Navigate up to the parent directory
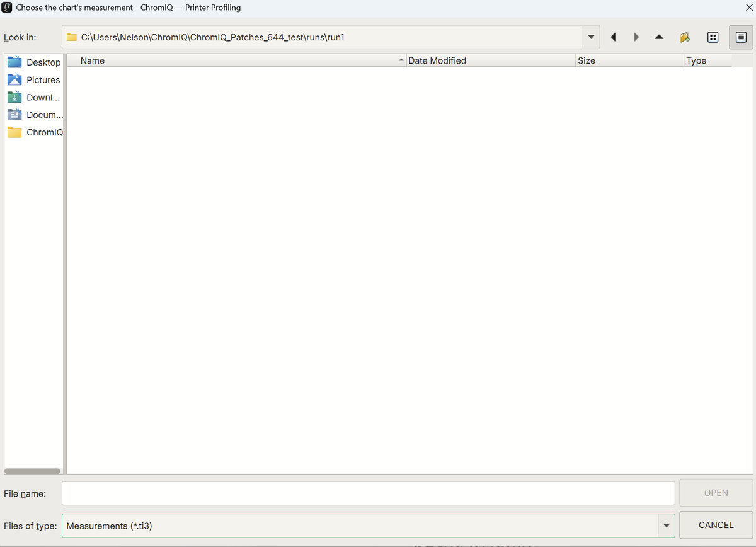The width and height of the screenshot is (756, 547). [x=659, y=37]
